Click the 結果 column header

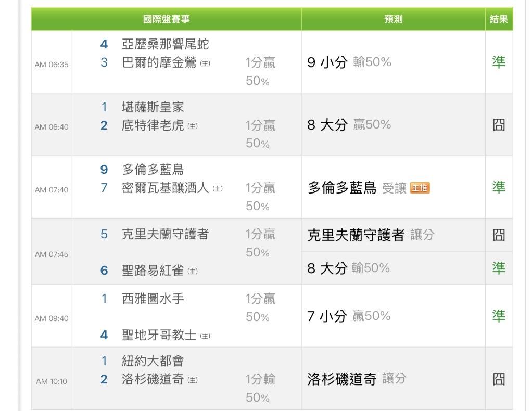coord(499,19)
